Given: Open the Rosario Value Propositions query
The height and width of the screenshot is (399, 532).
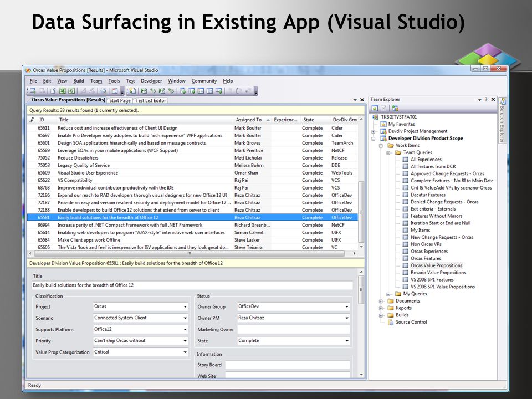Looking at the screenshot, I should (x=438, y=273).
